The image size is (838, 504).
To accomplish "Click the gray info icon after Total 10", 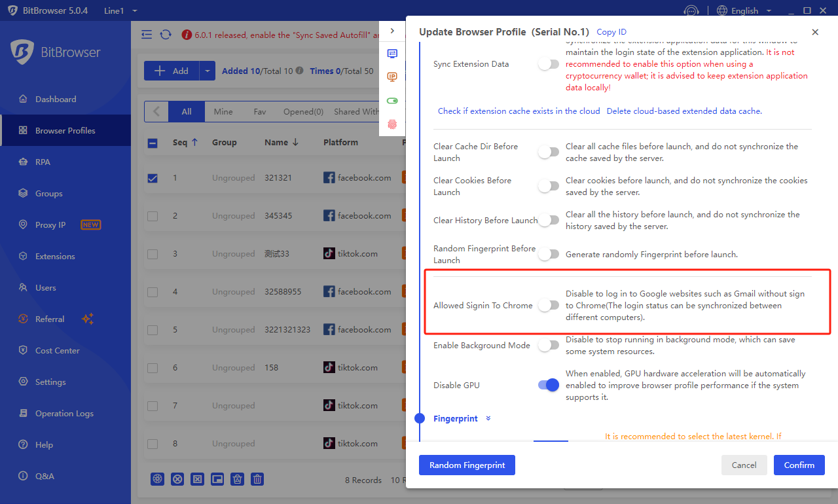I will (x=299, y=71).
